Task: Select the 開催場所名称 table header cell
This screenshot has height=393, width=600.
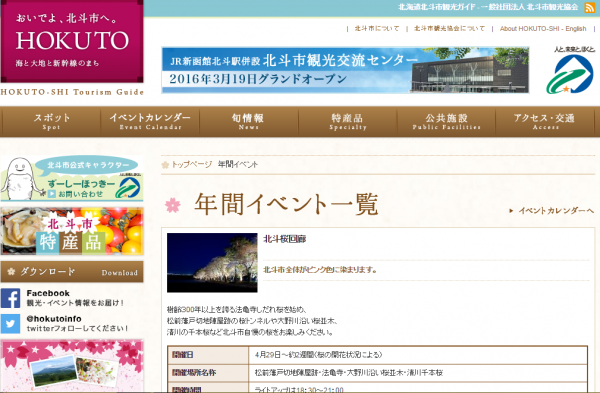Action: point(208,373)
